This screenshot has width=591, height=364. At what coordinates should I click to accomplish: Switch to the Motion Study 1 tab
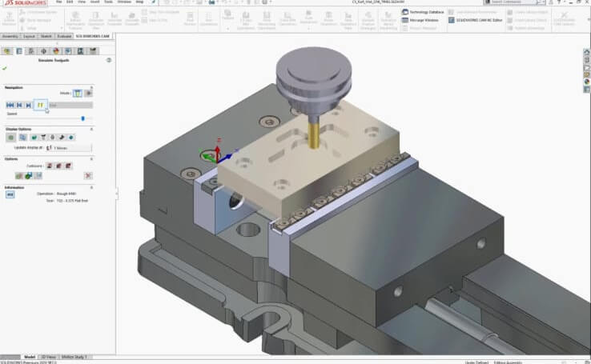(74, 357)
